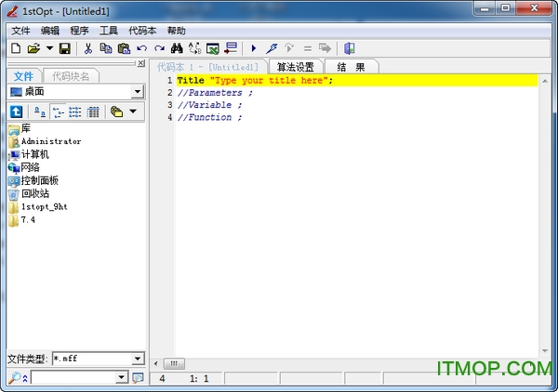Click the Paste clipboard icon
The height and width of the screenshot is (392, 558).
[124, 48]
